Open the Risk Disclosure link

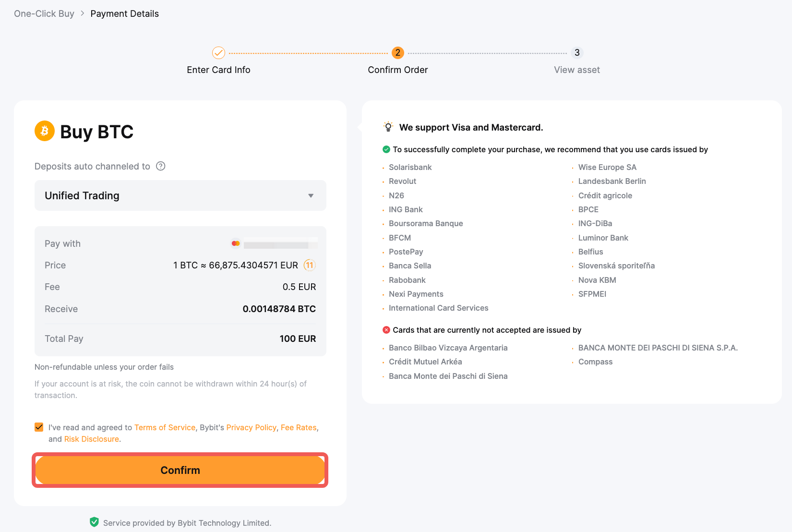tap(92, 439)
